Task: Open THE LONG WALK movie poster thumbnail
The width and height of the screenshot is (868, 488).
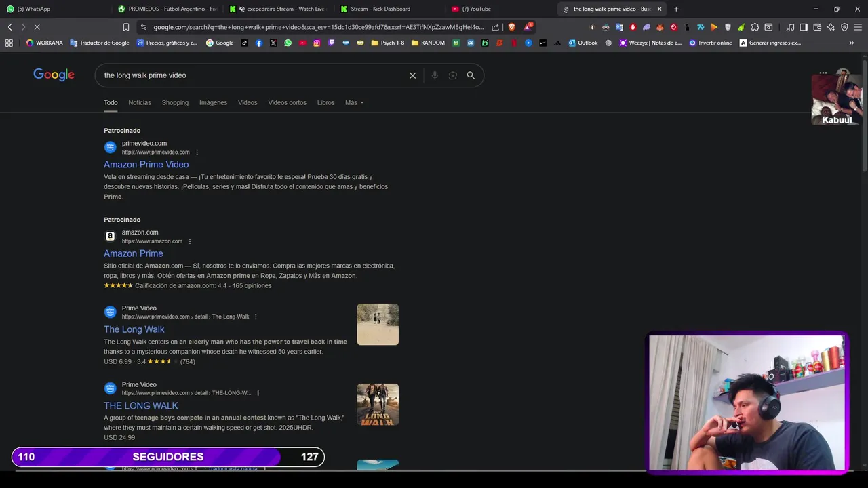Action: click(378, 405)
